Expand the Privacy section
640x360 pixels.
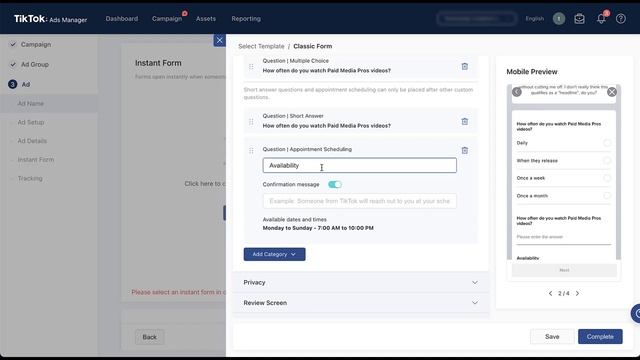(x=360, y=282)
